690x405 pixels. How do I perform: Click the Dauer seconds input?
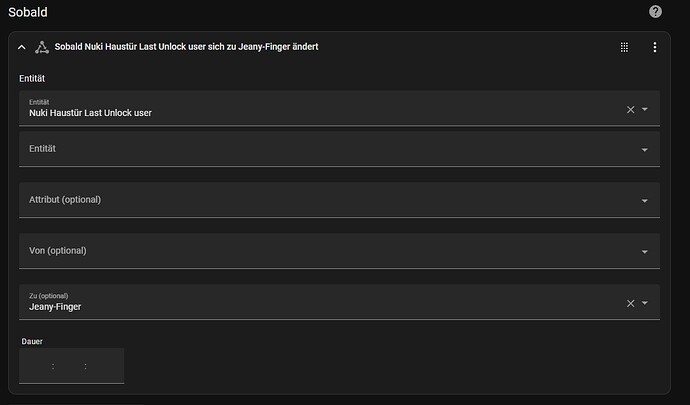[105, 366]
